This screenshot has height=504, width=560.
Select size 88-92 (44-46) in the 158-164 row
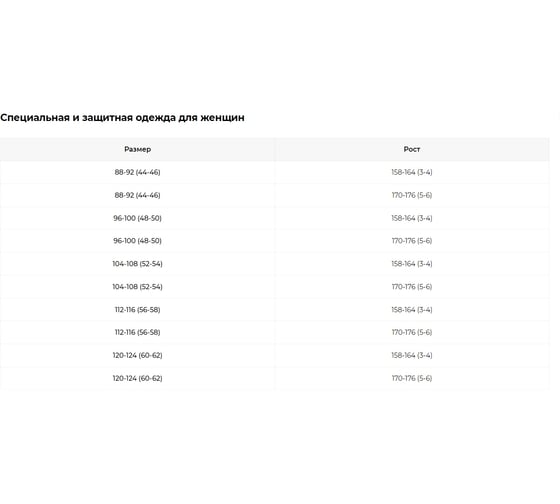[x=138, y=172]
